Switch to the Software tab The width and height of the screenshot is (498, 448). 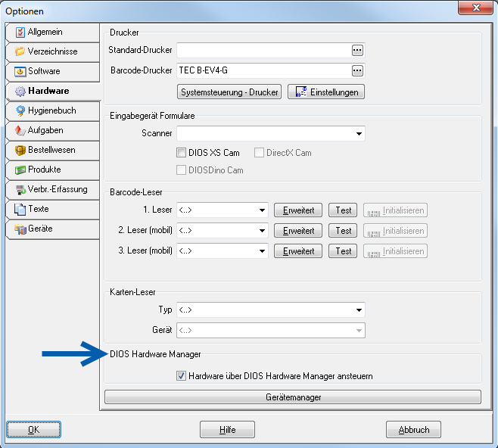coord(53,71)
